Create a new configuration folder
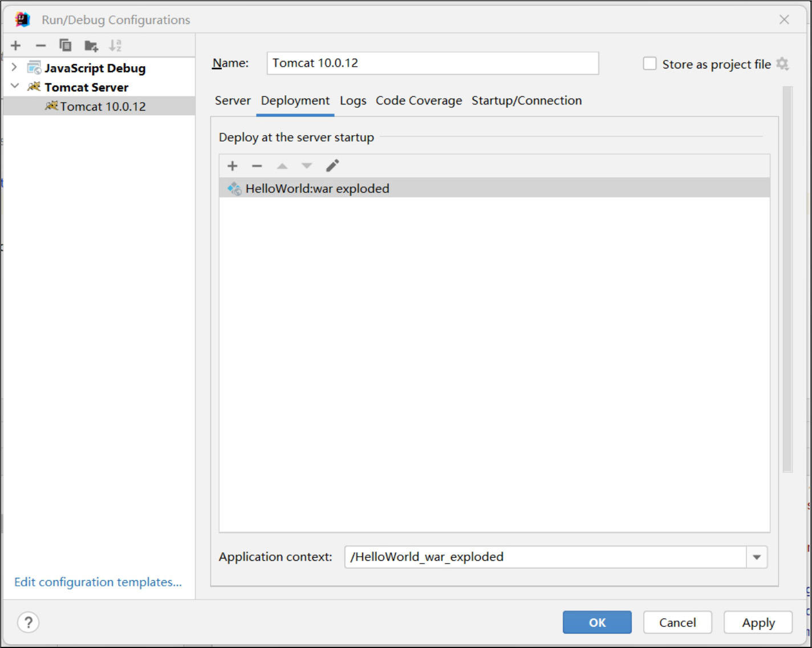The image size is (812, 648). (x=91, y=46)
